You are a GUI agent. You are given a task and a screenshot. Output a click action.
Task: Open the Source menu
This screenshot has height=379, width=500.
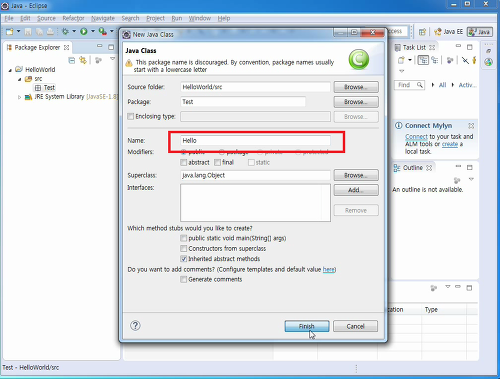click(x=46, y=18)
